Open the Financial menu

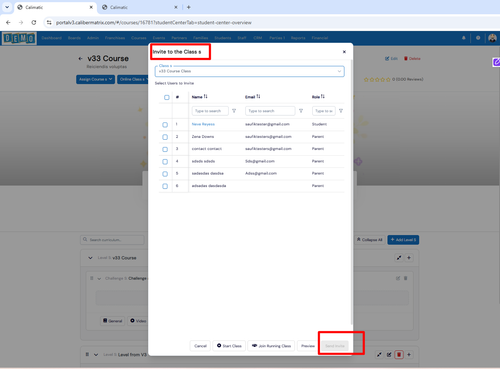[x=320, y=38]
